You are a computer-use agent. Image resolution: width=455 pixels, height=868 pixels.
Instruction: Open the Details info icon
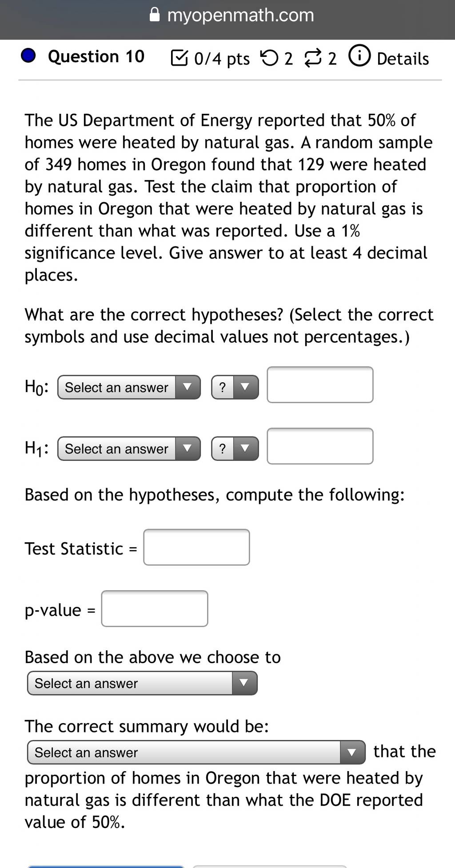(359, 56)
